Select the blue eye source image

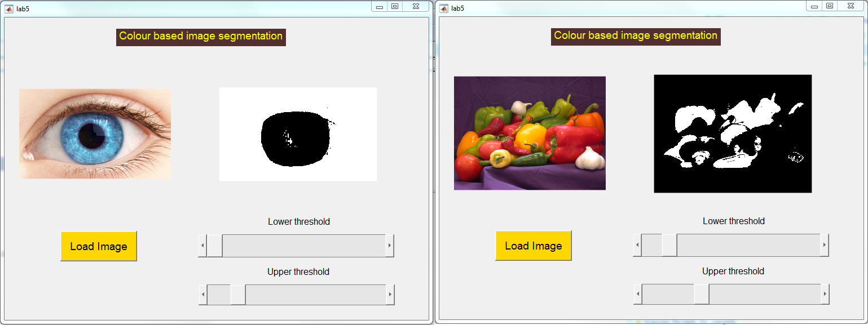pos(95,133)
